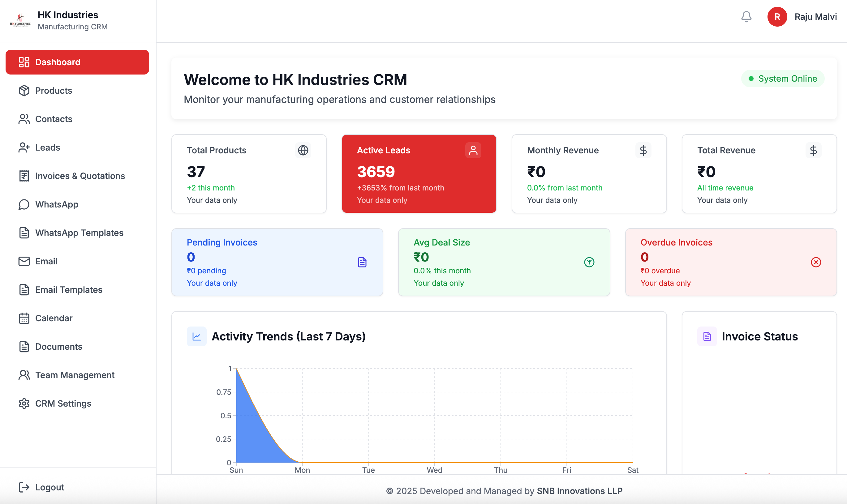Click the '0.0% this month' text
This screenshot has height=504, width=847.
click(442, 271)
